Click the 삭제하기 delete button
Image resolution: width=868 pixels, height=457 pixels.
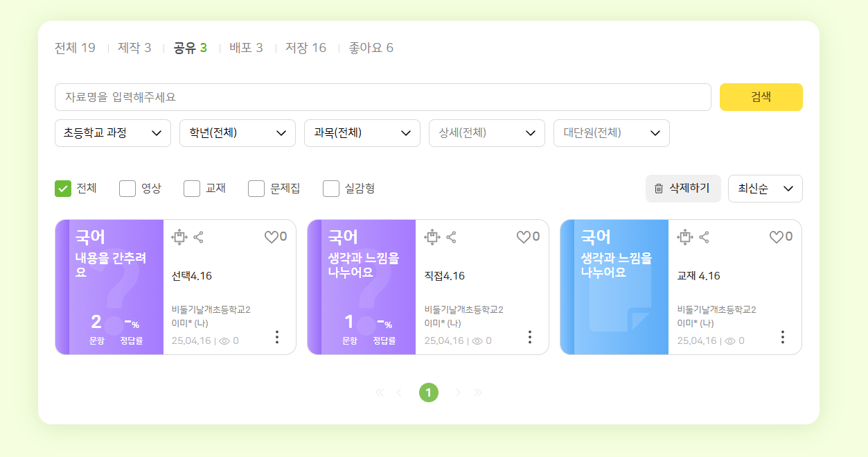point(683,189)
